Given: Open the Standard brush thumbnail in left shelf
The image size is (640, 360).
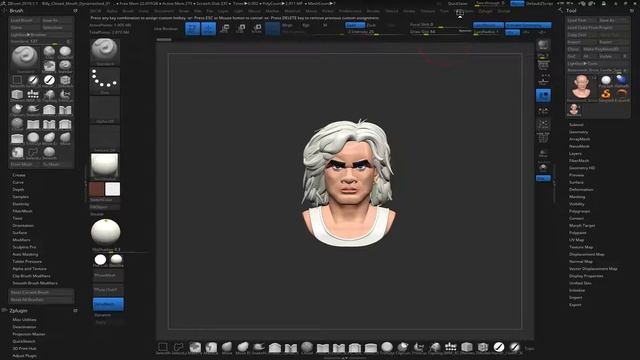Looking at the screenshot, I should (105, 51).
